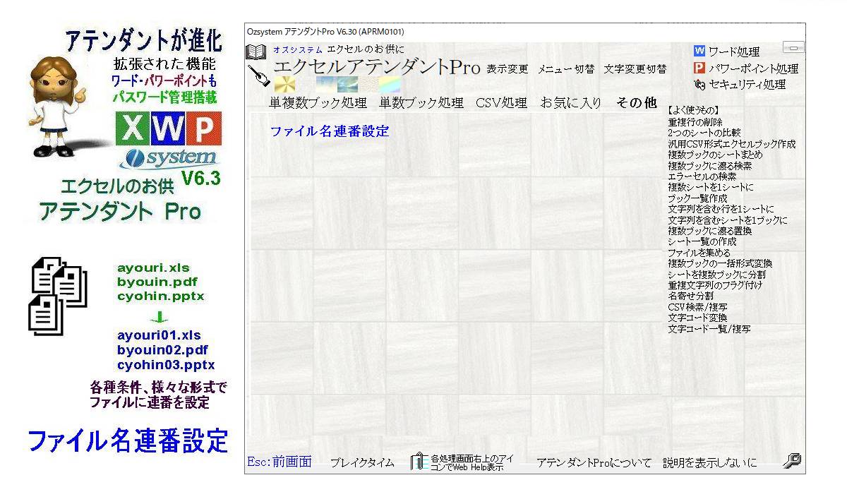Open PowerPoint processing via P icon

(x=699, y=68)
